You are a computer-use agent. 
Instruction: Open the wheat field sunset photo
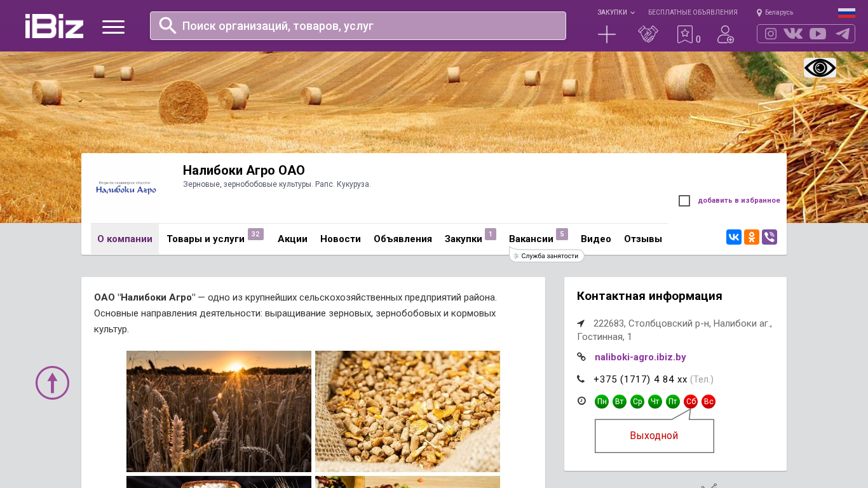[x=219, y=411]
